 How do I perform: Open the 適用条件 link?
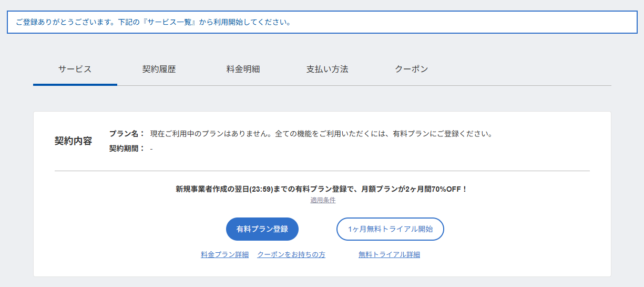[323, 200]
